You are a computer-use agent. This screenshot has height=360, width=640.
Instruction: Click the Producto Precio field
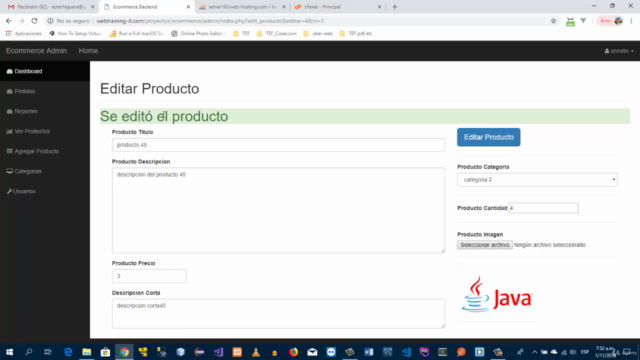[149, 276]
